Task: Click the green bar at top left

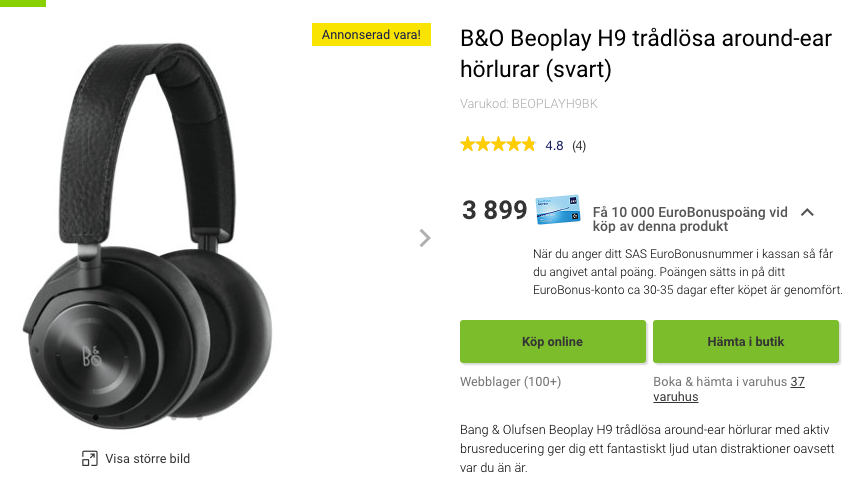Action: pos(22,3)
